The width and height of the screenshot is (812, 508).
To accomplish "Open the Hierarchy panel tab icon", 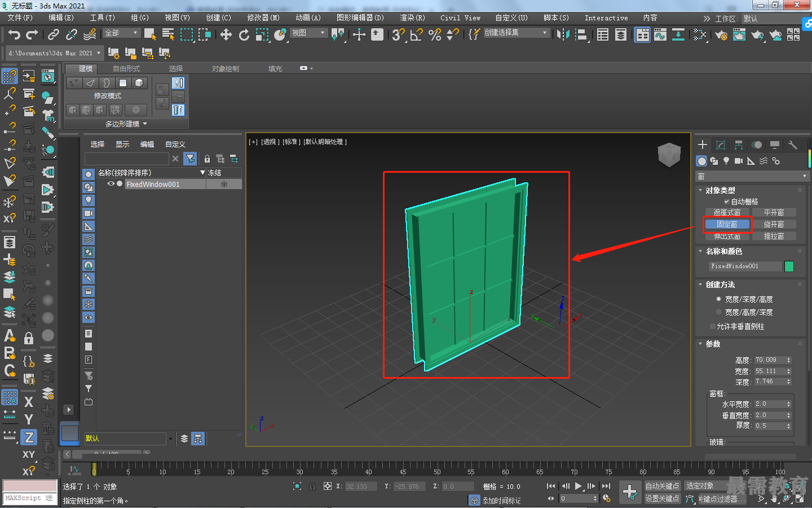I will [x=738, y=145].
